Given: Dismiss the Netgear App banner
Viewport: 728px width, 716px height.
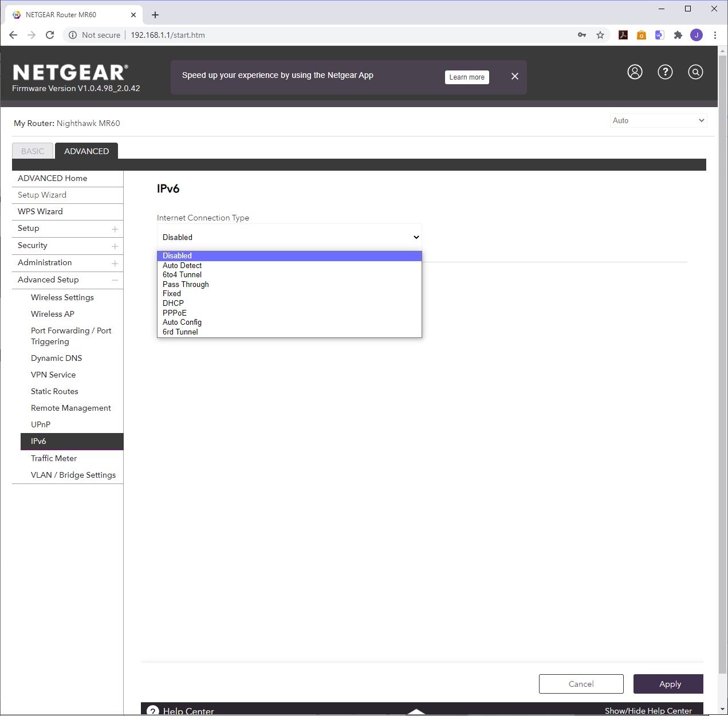Looking at the screenshot, I should pyautogui.click(x=515, y=76).
